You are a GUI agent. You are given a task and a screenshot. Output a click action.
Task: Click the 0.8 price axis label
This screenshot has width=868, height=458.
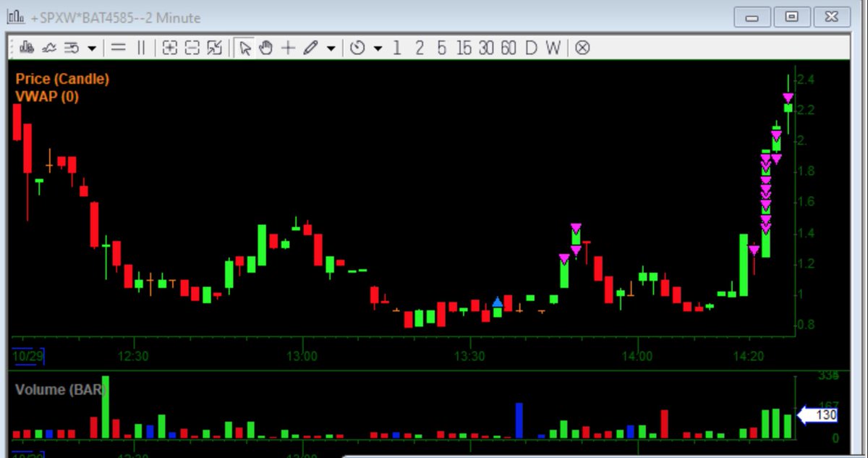tap(806, 325)
